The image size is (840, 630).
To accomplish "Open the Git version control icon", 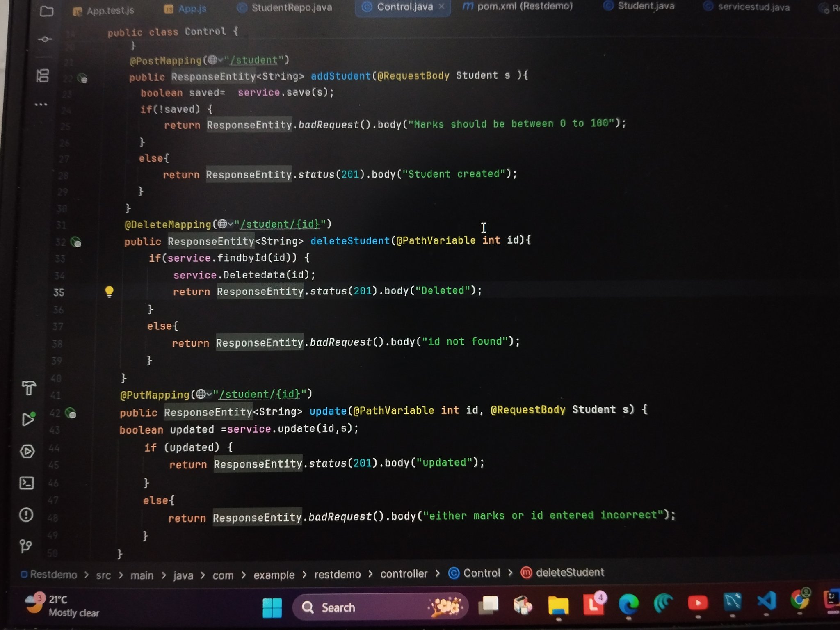I will pyautogui.click(x=25, y=546).
